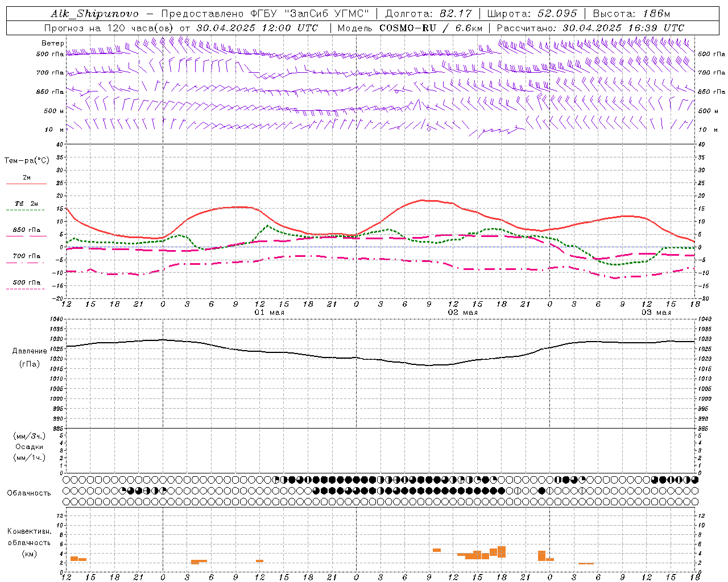Click the Модель COSMO-RU / 6.6км text
This screenshot has width=728, height=582.
click(x=410, y=28)
